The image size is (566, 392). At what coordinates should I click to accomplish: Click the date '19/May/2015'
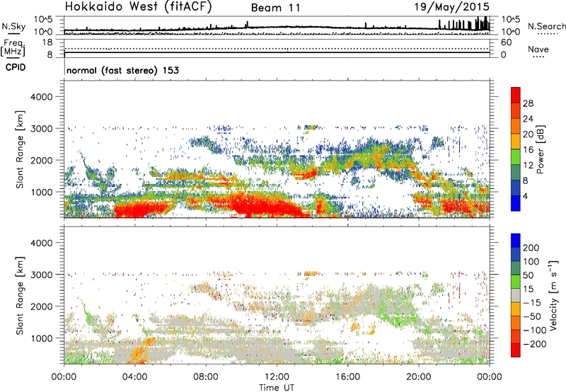[x=452, y=7]
